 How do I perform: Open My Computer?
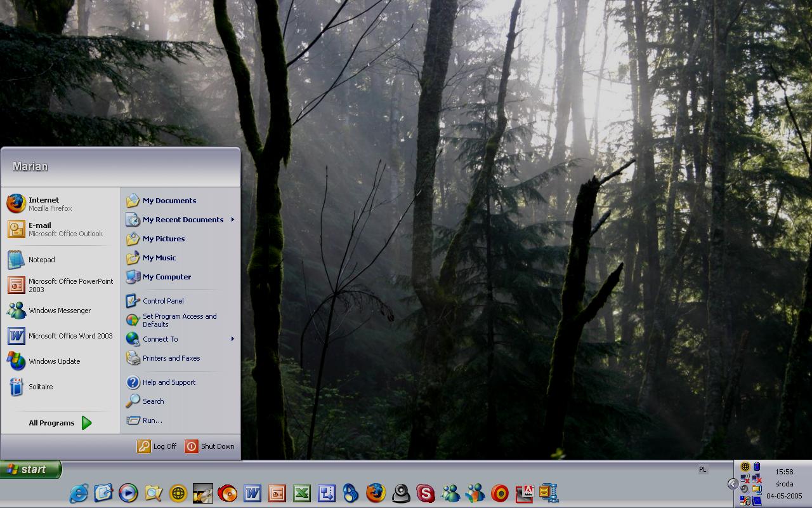point(180,277)
